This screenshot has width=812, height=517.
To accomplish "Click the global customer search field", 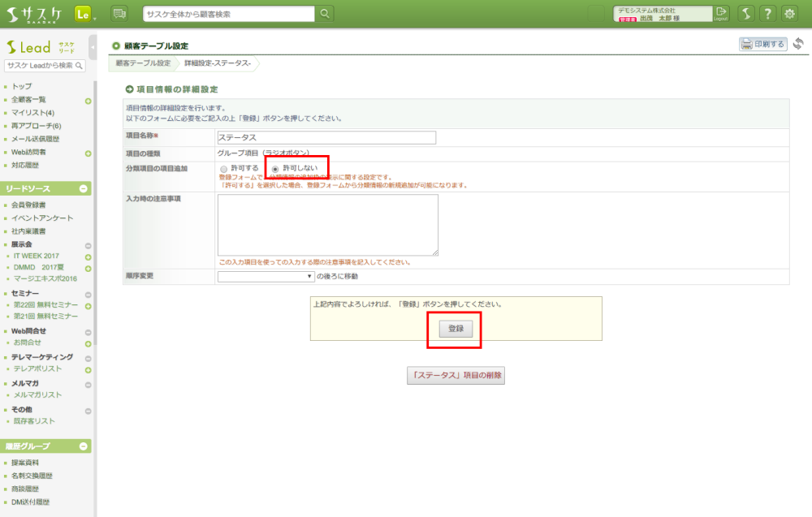I will (228, 14).
